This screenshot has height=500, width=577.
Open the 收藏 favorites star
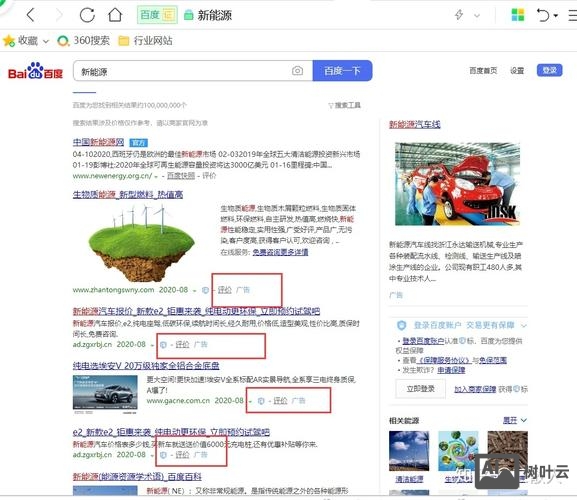[9, 40]
